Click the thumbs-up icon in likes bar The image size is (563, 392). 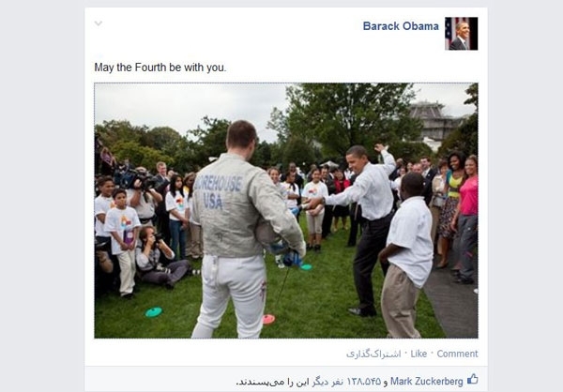[x=473, y=380]
